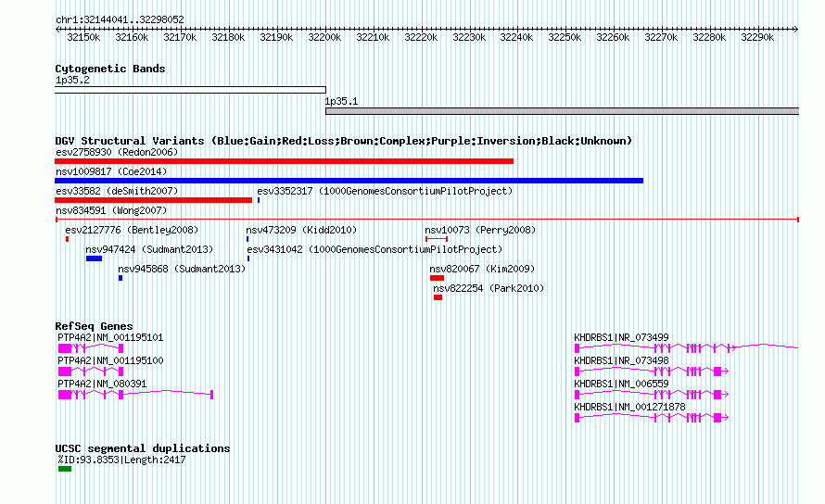825x504 pixels.
Task: Click the nsv473209 (Kidd2010) label
Action: (301, 230)
